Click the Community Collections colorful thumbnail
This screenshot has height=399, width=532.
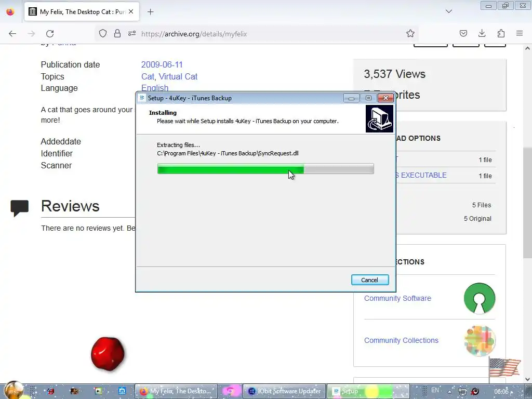click(x=480, y=341)
